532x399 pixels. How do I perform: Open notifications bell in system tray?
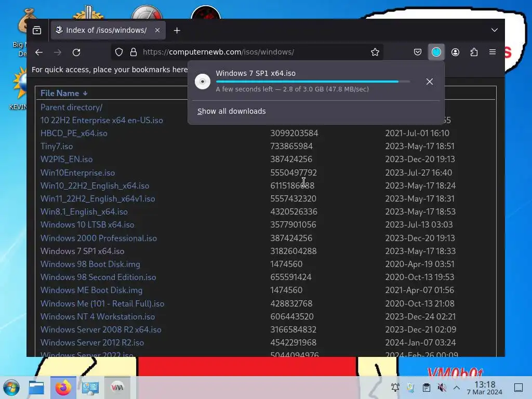tap(395, 388)
